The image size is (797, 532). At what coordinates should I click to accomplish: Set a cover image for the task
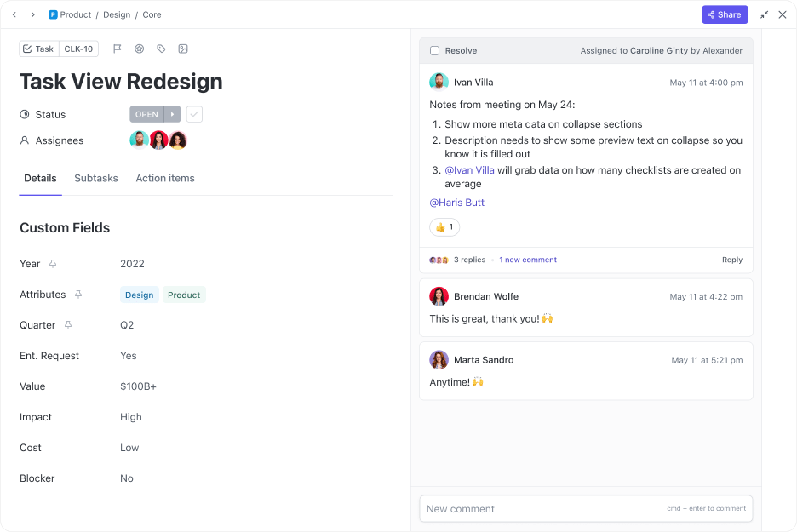[184, 49]
